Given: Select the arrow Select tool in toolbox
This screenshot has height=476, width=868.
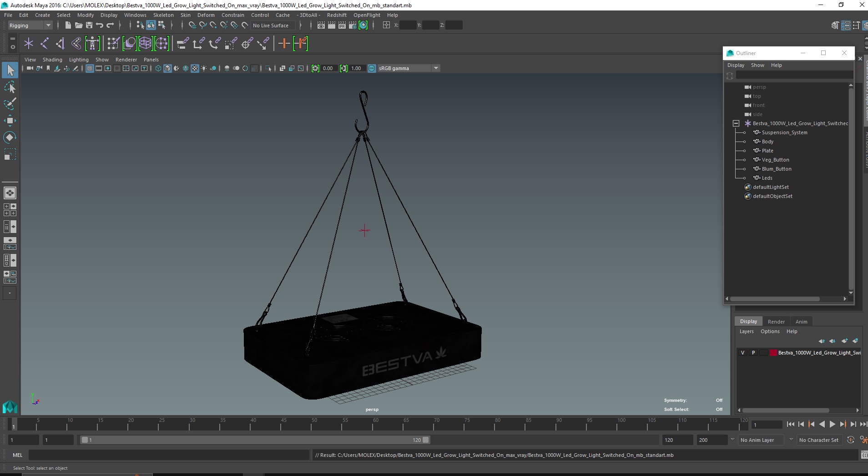Looking at the screenshot, I should pos(10,70).
